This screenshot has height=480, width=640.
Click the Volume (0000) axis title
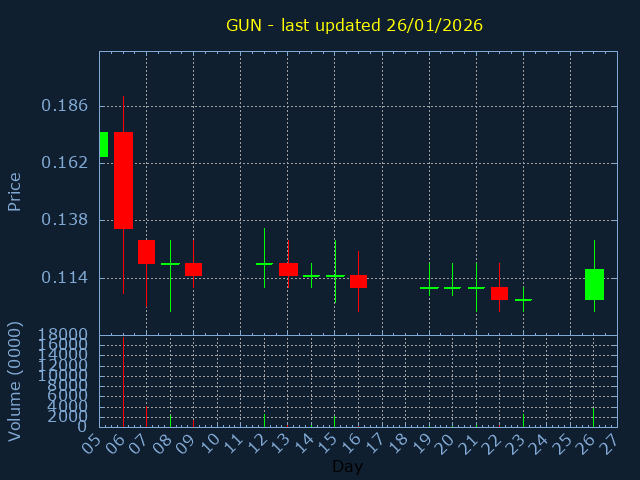[15, 381]
